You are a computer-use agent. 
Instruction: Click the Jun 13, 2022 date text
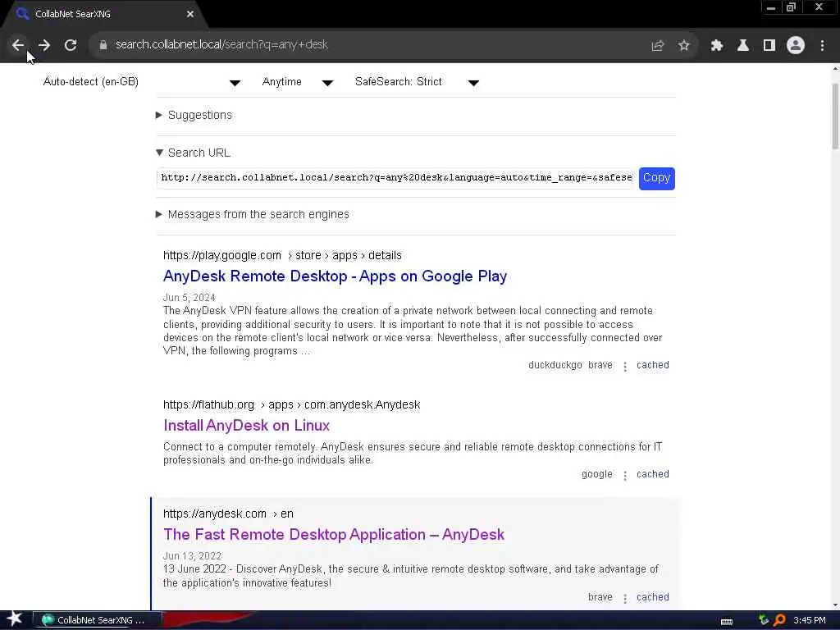(x=192, y=556)
